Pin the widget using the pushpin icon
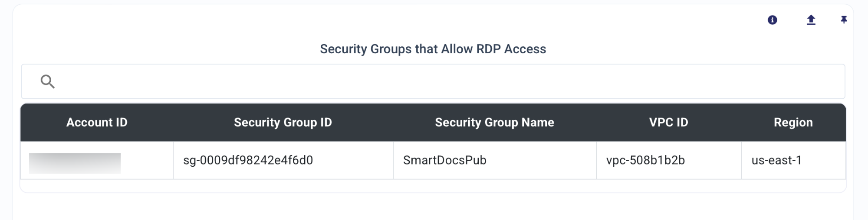 (844, 20)
